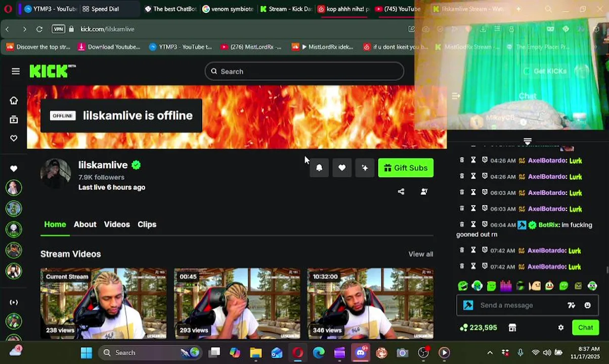The width and height of the screenshot is (609, 364).
Task: Switch to YTMP3 - YouTube browser tab
Action: coord(50,9)
